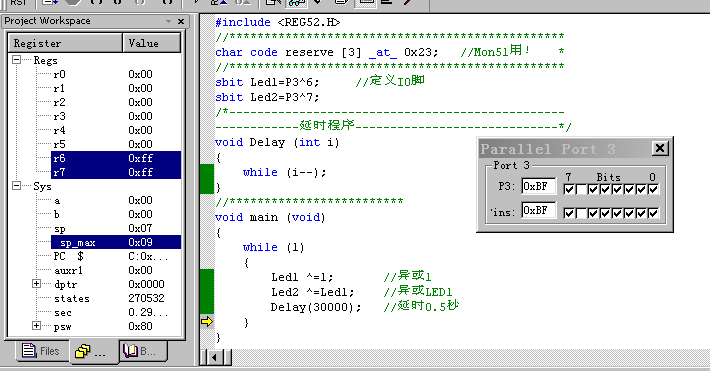Click the 'while (i--);' line

284,172
